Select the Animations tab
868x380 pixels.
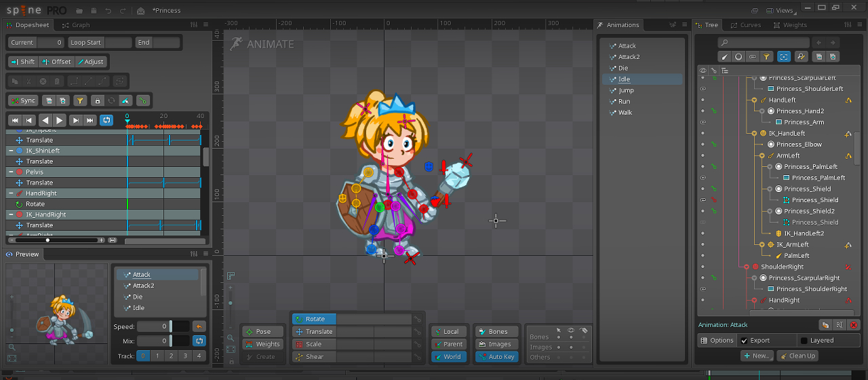[x=618, y=25]
